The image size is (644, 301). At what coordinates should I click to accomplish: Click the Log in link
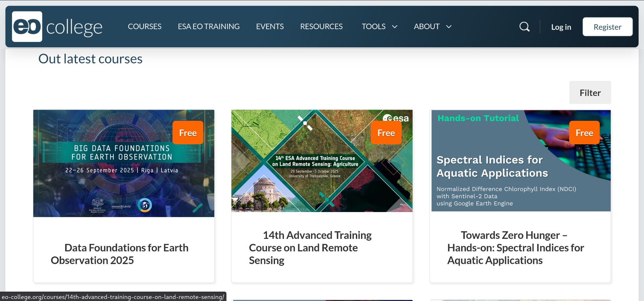tap(561, 27)
